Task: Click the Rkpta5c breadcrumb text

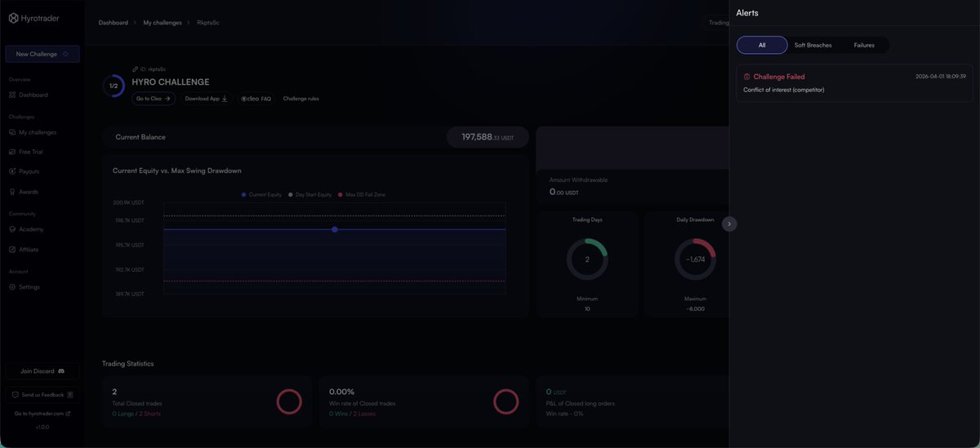Action: pyautogui.click(x=208, y=23)
